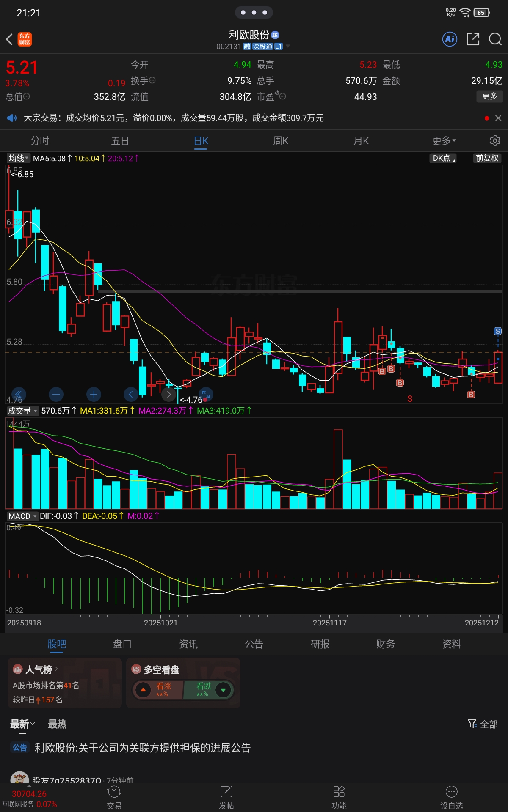Image resolution: width=508 pixels, height=812 pixels.
Task: Open the 财务 financials tab
Action: click(x=386, y=644)
